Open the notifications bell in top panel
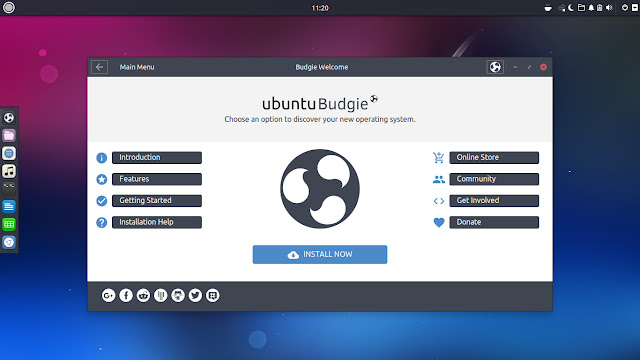This screenshot has width=640, height=360. pyautogui.click(x=591, y=8)
